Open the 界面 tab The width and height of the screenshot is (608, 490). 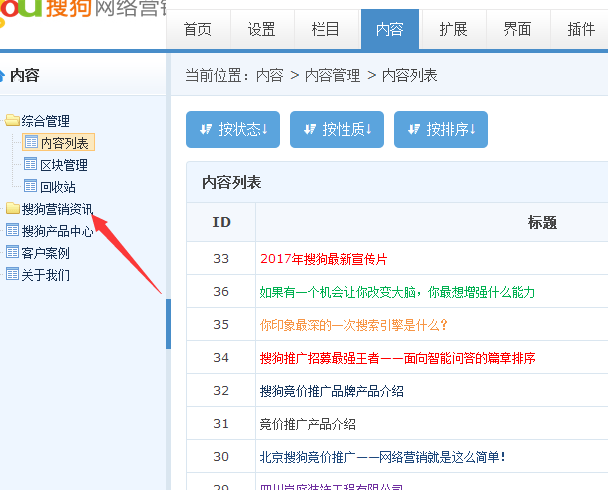[x=517, y=29]
